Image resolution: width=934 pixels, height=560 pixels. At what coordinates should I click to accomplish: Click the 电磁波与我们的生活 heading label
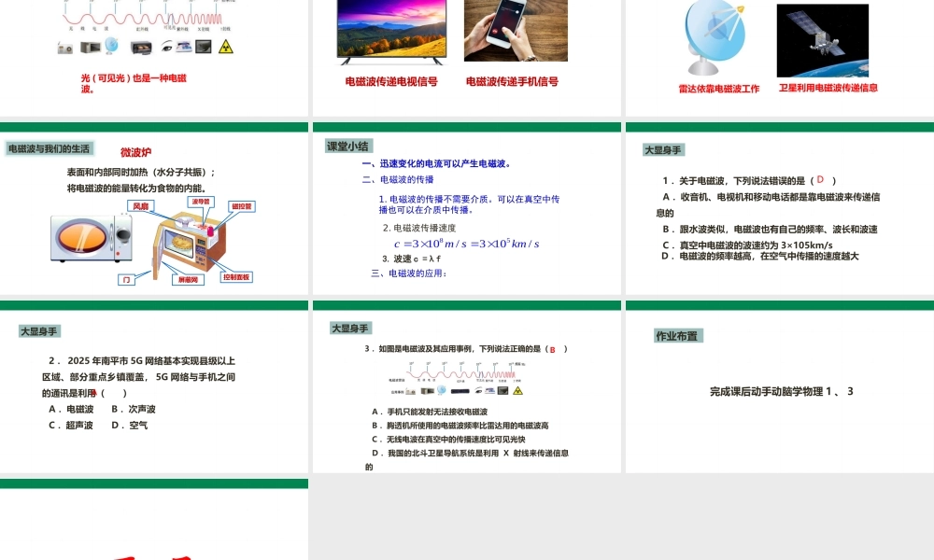pos(50,148)
